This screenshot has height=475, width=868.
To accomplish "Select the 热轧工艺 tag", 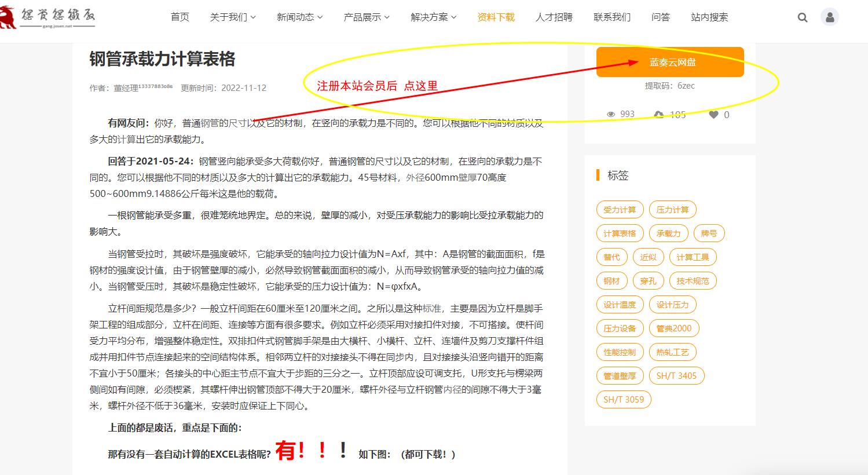I will [673, 352].
